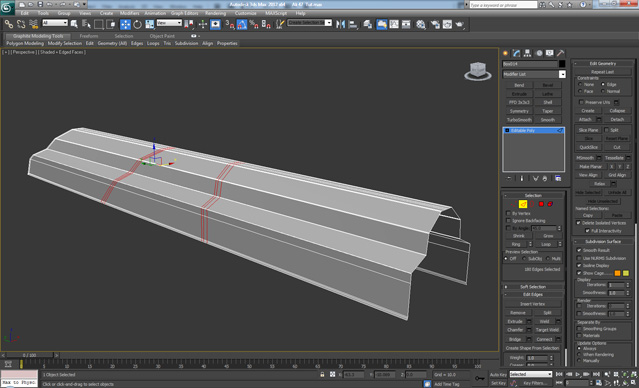The image size is (639, 388).
Task: Select SubObj preview selection radio
Action: [524, 259]
